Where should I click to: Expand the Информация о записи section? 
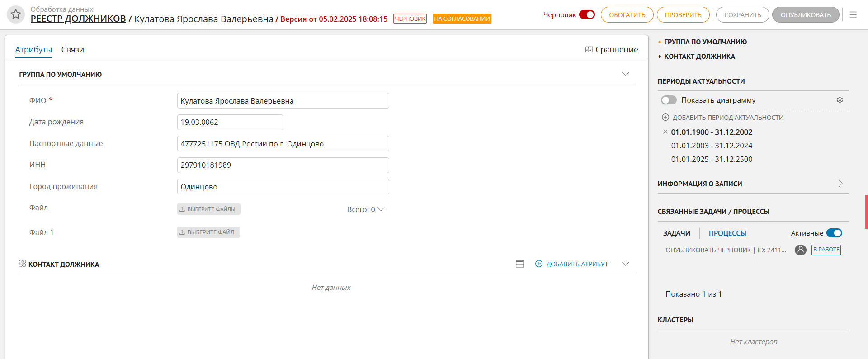click(x=840, y=184)
